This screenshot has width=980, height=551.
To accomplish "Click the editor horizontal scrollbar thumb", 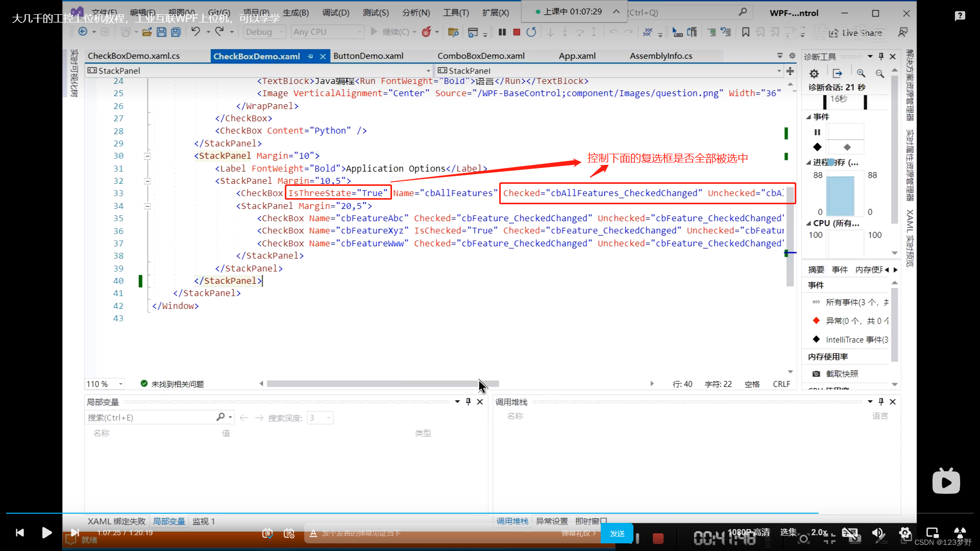I will (383, 384).
